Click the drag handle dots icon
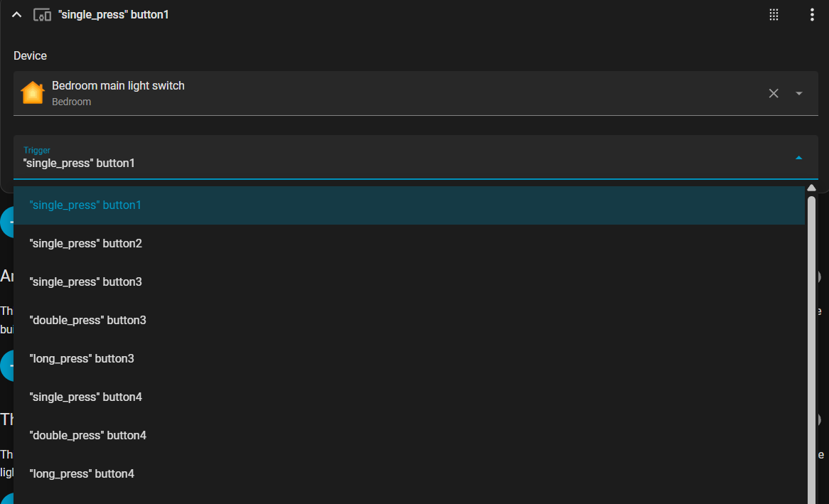The width and height of the screenshot is (829, 504). click(774, 15)
